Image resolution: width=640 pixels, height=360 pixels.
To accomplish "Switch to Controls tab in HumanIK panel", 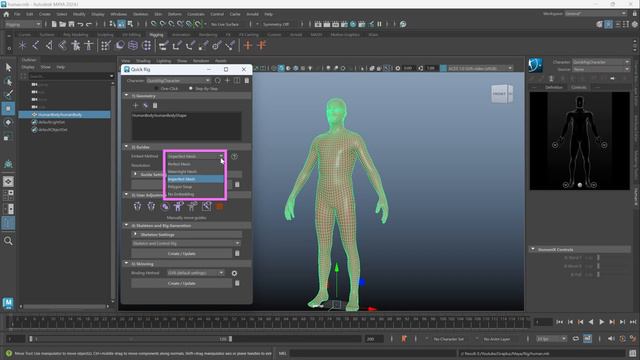I will pyautogui.click(x=578, y=87).
